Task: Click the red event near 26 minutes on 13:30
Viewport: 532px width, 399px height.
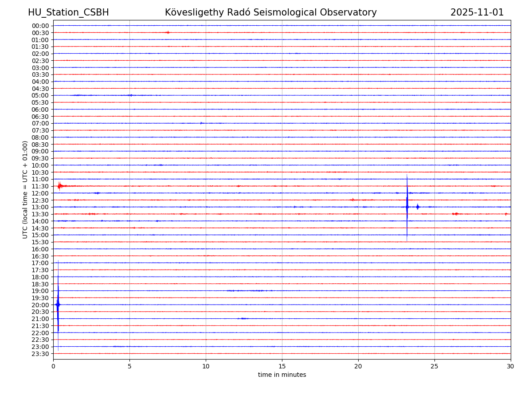Action: click(455, 214)
